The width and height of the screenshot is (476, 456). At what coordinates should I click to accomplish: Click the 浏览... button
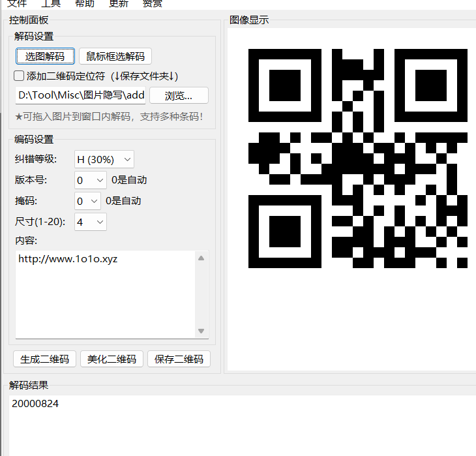[179, 95]
